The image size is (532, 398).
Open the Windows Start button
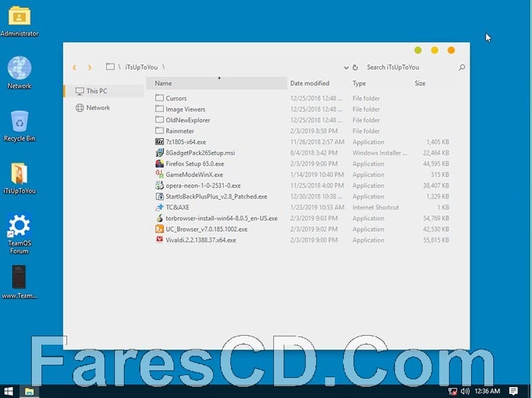[8, 391]
